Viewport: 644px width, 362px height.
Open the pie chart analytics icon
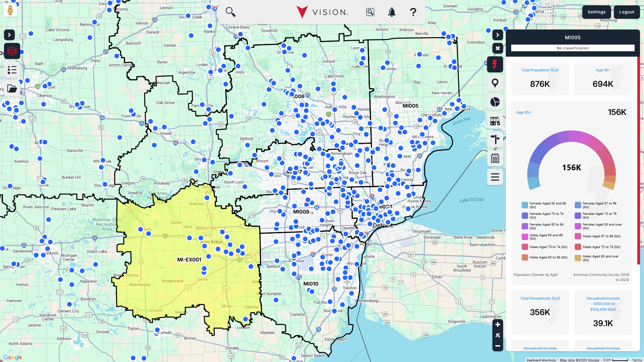pos(495,102)
